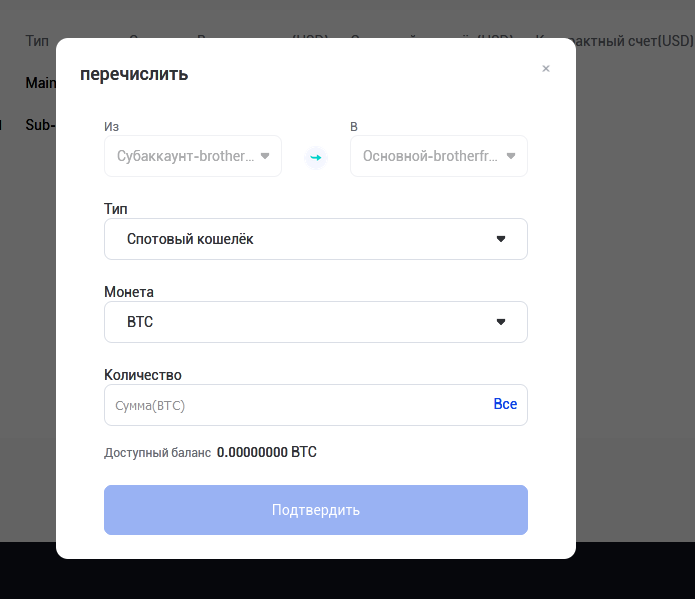Click the Тип label above wallet selector

pyautogui.click(x=116, y=209)
